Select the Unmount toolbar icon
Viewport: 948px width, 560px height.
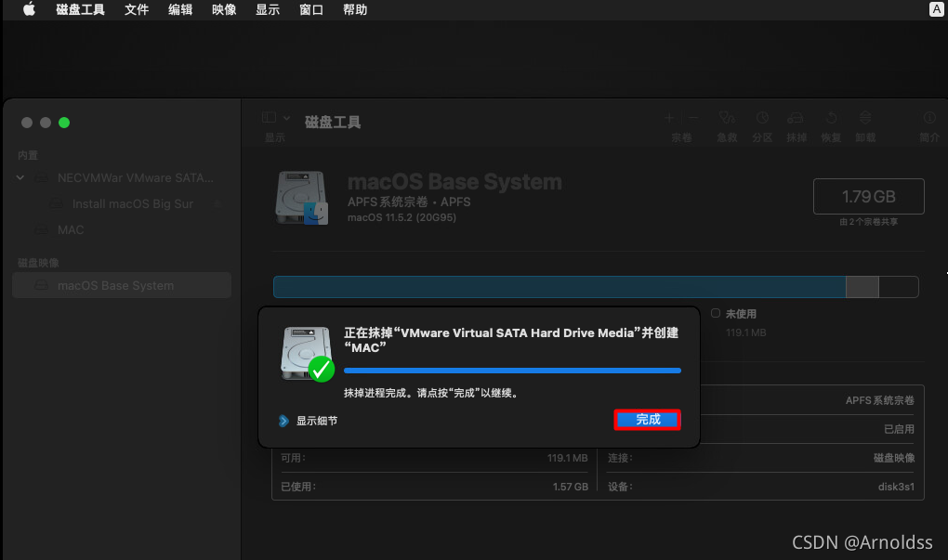(x=865, y=118)
